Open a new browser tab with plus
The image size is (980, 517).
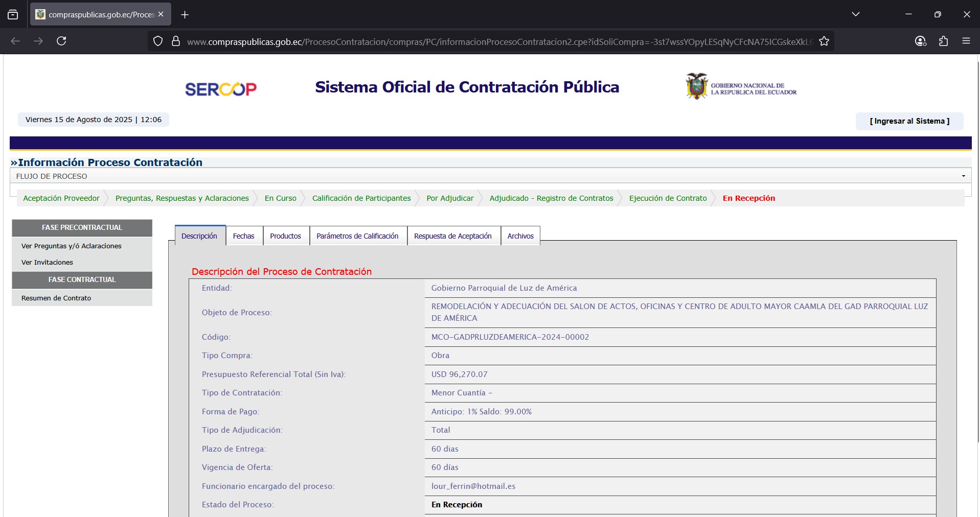185,15
